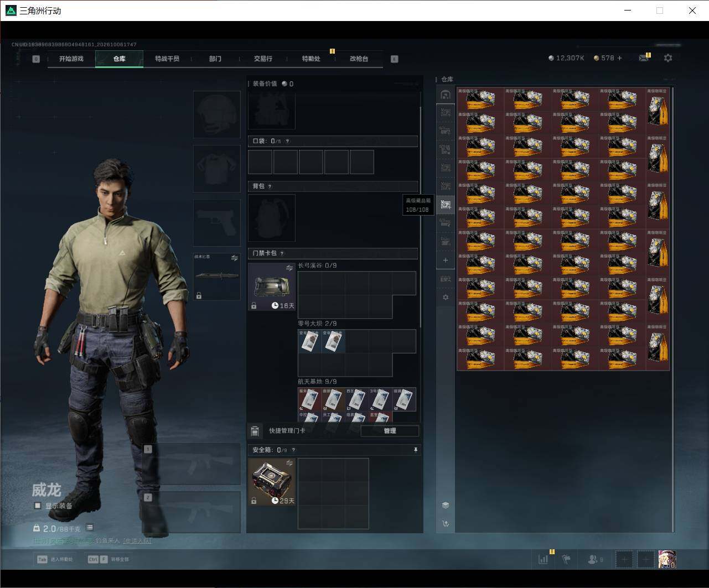Click the E key icon right of the tabs
This screenshot has height=588, width=709.
coord(395,59)
